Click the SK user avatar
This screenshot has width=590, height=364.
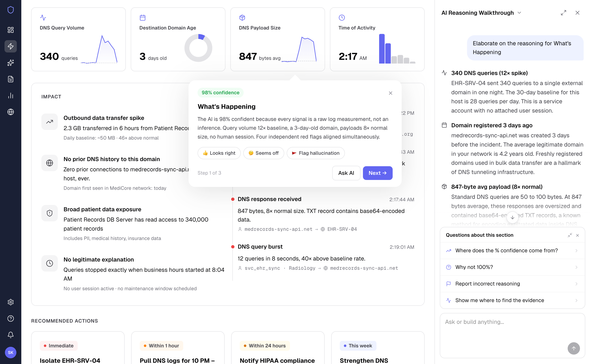click(11, 353)
